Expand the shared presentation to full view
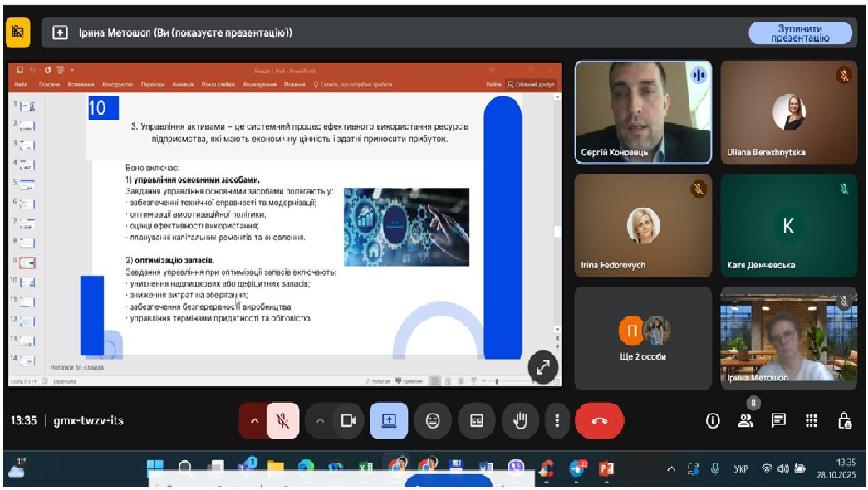Image resolution: width=868 pixels, height=490 pixels. click(542, 366)
